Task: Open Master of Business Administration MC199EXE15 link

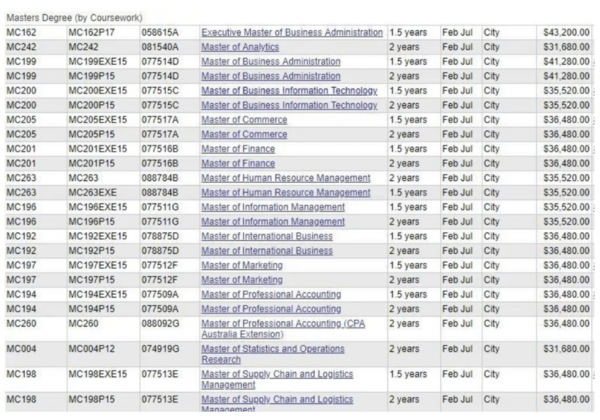Action: click(x=270, y=61)
